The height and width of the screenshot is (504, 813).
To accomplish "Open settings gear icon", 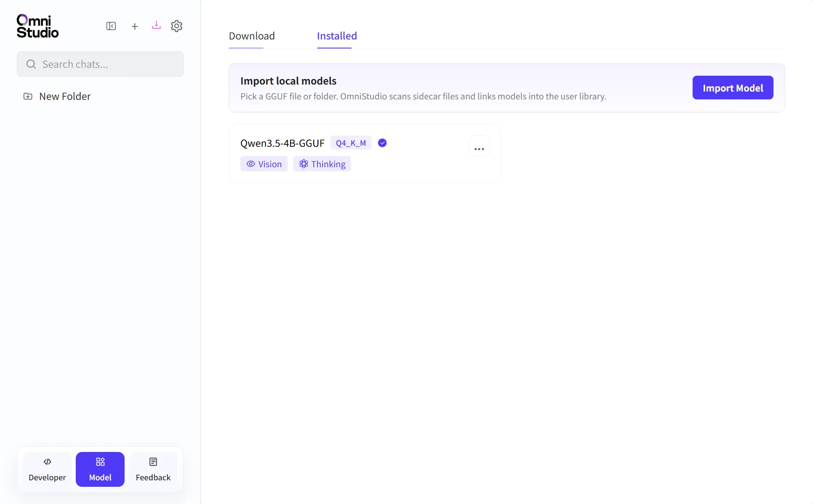I will tap(177, 26).
